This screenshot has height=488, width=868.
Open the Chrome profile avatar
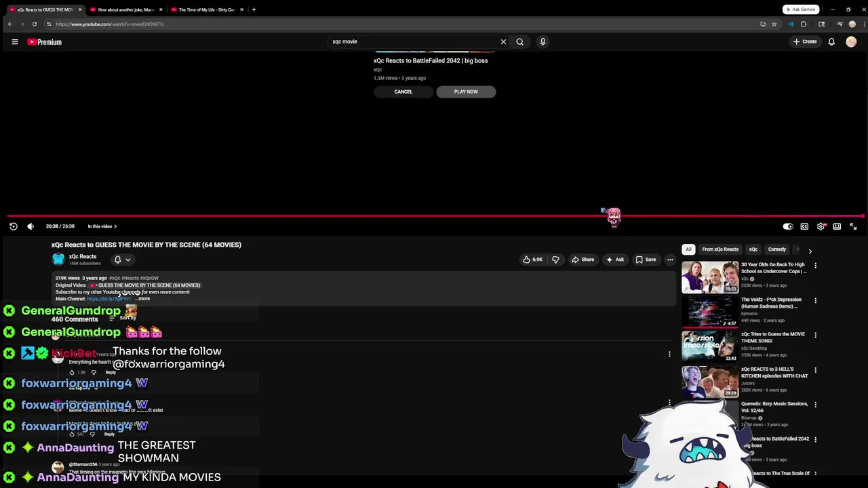852,24
